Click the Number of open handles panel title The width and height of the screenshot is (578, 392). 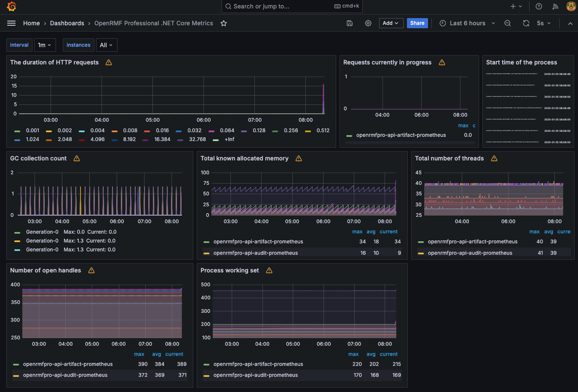(x=45, y=270)
